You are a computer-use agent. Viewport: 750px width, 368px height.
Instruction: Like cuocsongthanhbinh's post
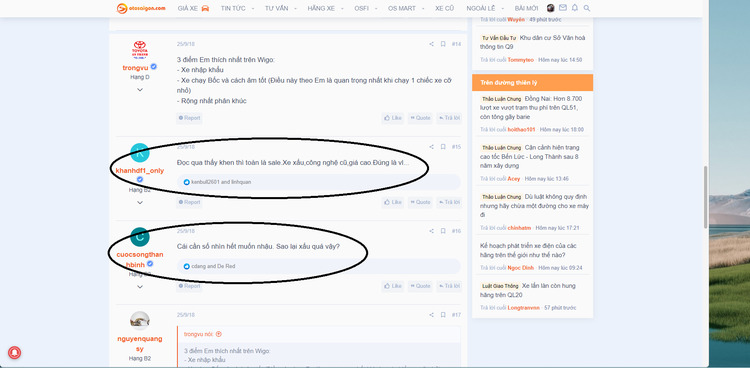[393, 286]
